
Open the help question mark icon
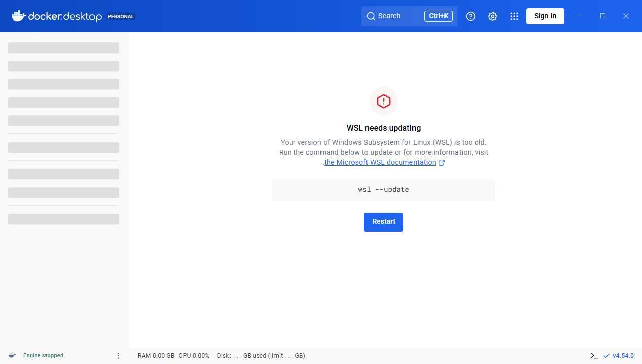[x=471, y=16]
